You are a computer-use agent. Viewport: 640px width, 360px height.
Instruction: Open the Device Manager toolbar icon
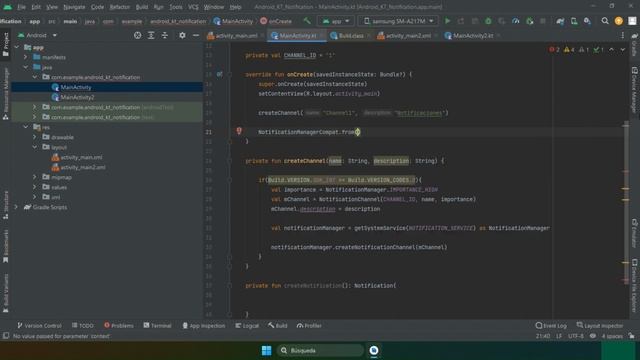click(x=574, y=21)
